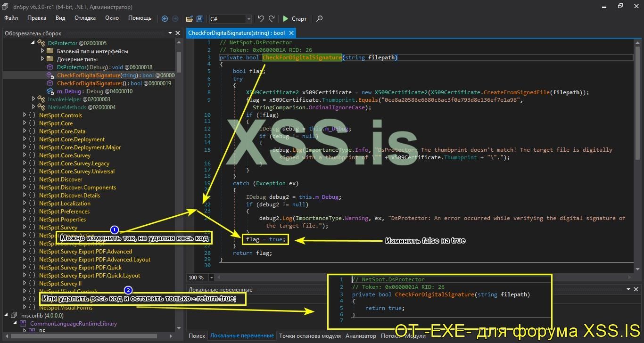Switch to the Анализатор tab
644x343 pixels.
click(x=361, y=336)
